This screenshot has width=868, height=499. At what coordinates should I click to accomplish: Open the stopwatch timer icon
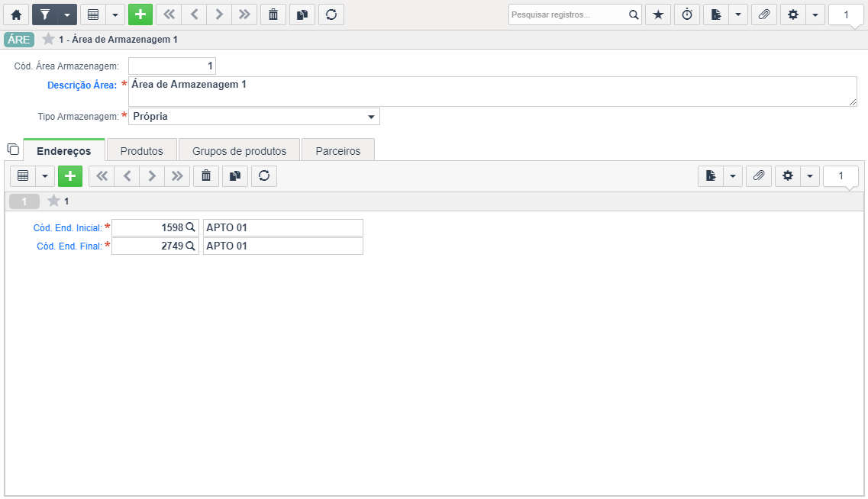[x=687, y=14]
